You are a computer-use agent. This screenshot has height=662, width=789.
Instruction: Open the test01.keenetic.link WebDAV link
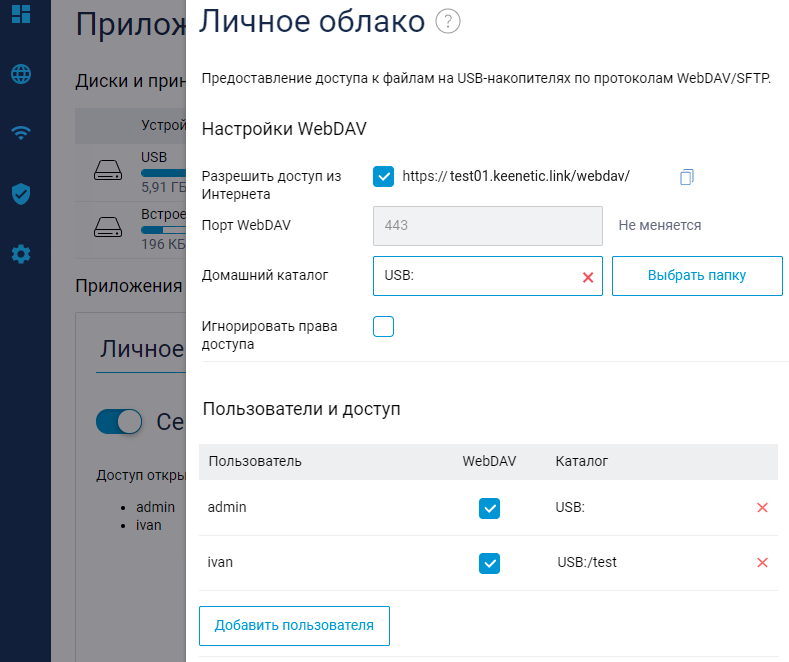515,176
